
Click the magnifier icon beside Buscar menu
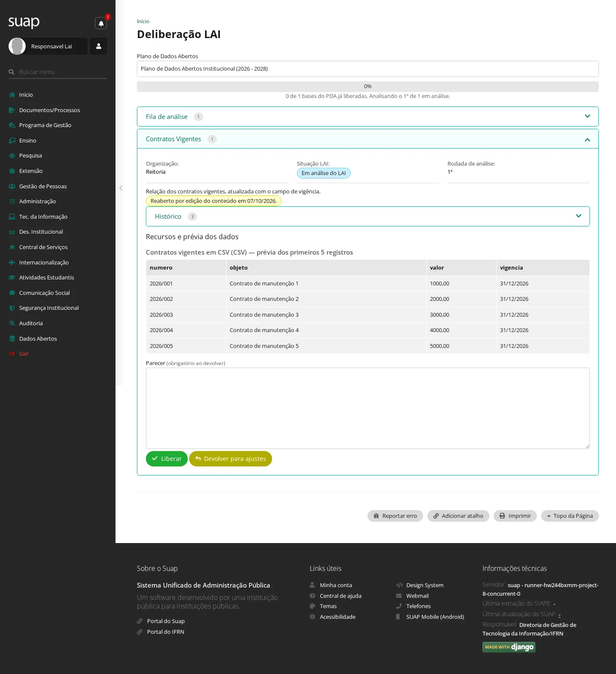[12, 72]
